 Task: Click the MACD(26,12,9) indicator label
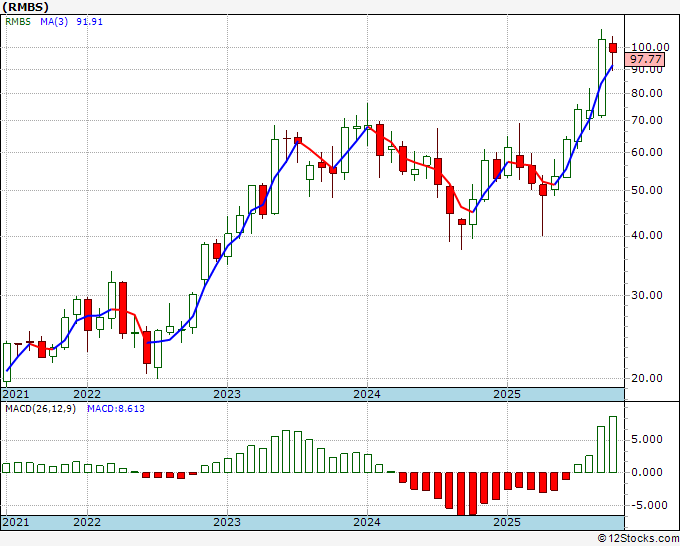(42, 408)
